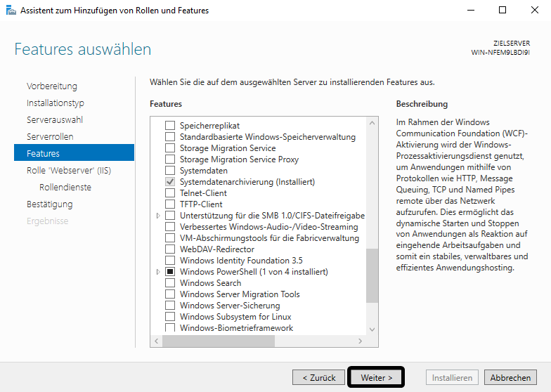This screenshot has width=551, height=392.
Task: Go to the Installationstyp step
Action: click(56, 103)
